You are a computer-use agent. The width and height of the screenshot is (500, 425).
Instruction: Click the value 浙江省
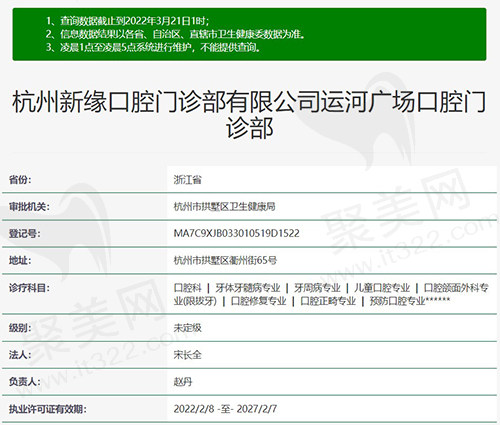click(x=187, y=180)
